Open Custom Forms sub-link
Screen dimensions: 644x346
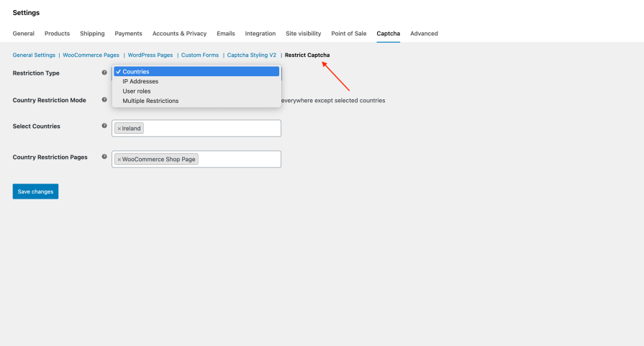tap(199, 55)
